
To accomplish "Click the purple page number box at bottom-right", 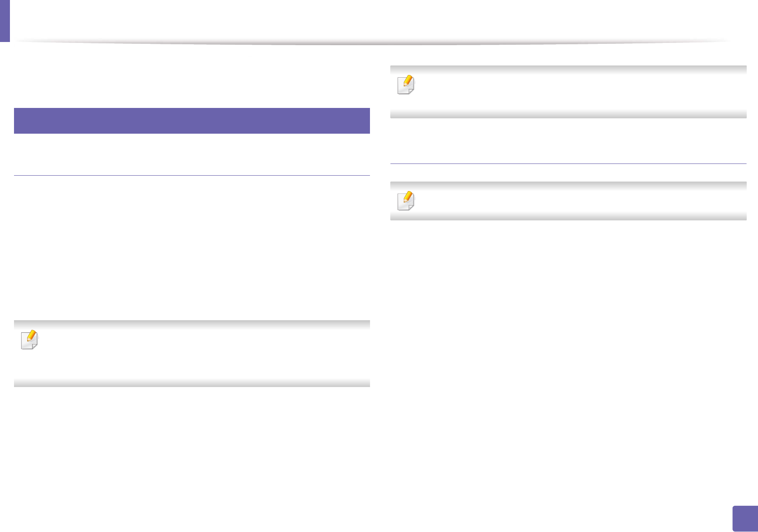I will pyautogui.click(x=744, y=518).
